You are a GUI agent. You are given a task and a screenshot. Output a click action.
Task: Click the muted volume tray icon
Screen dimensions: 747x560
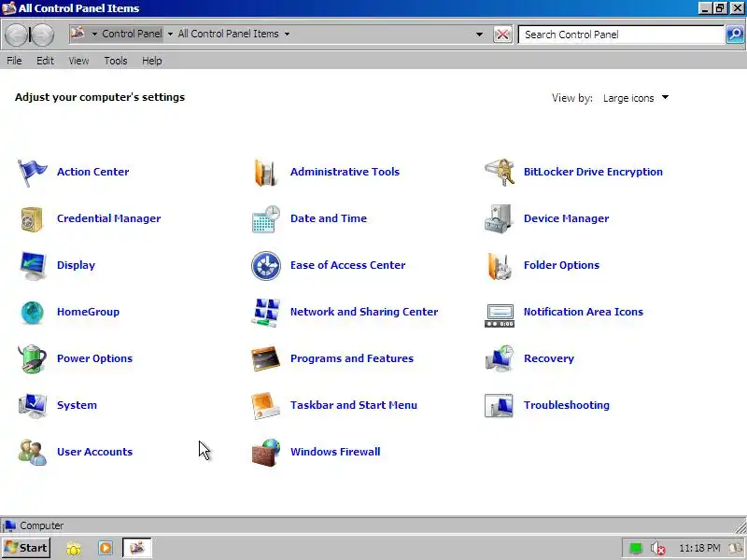tap(657, 549)
